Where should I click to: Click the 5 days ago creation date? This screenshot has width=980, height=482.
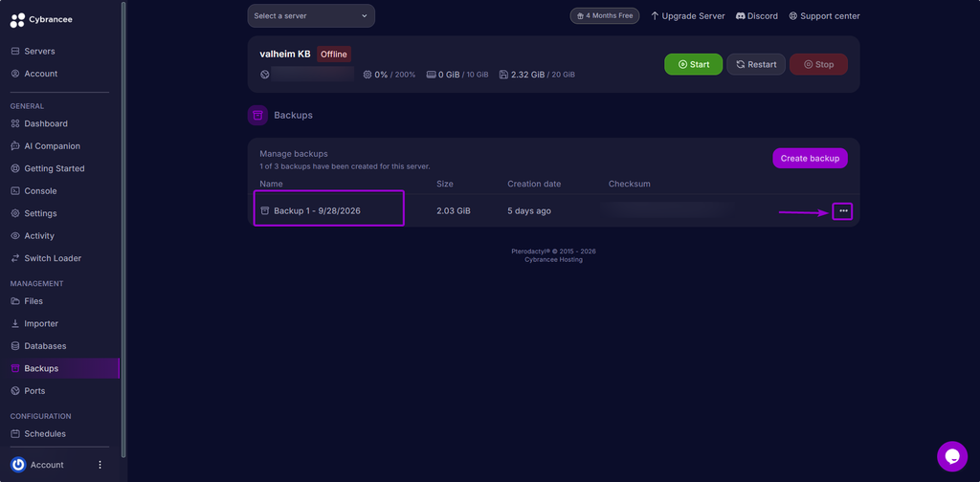[529, 211]
